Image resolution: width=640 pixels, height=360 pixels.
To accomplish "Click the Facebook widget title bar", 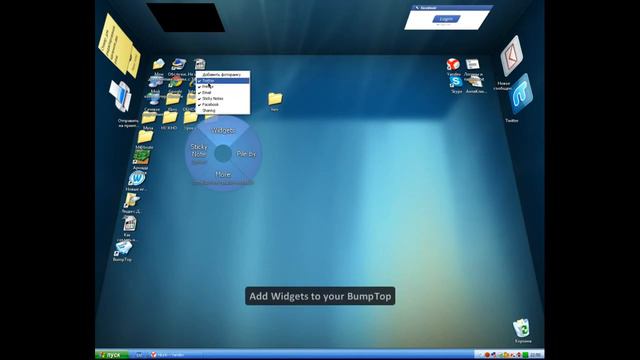I will [x=452, y=8].
